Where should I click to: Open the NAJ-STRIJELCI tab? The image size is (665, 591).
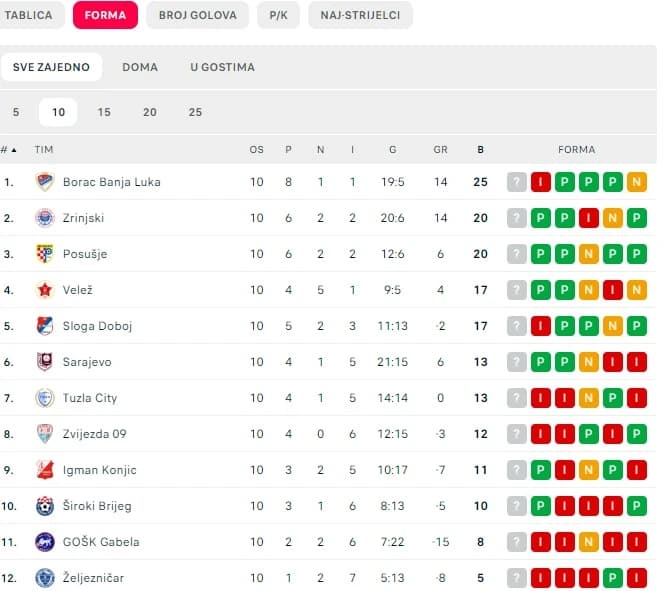pyautogui.click(x=360, y=15)
